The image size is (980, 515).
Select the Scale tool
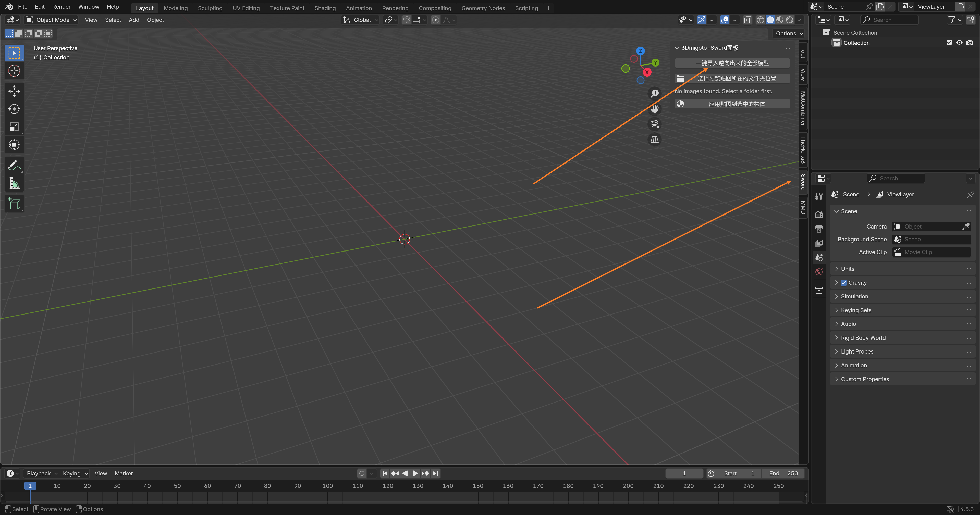(x=14, y=127)
